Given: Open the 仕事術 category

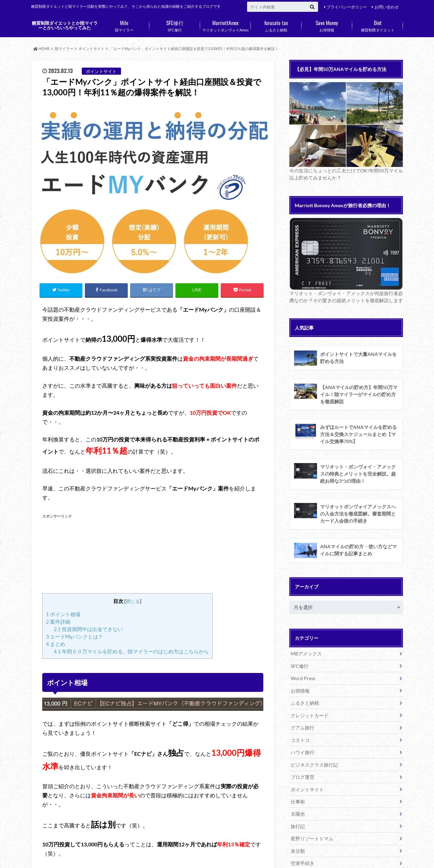Looking at the screenshot, I should (x=346, y=802).
